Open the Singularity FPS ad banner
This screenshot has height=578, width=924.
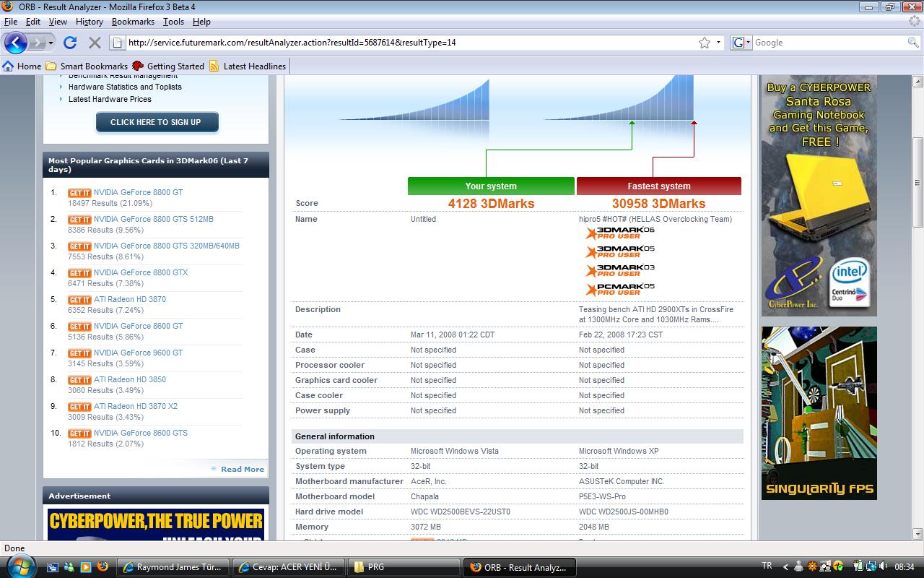[819, 413]
